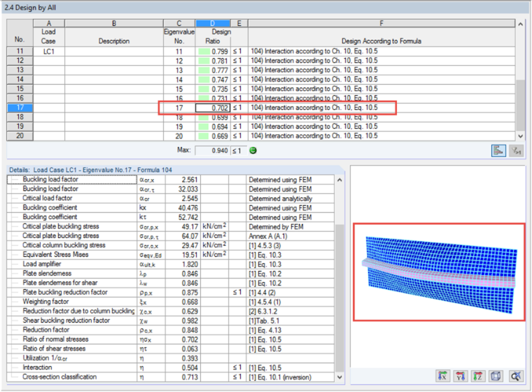The width and height of the screenshot is (532, 392).
Task: Select row header number 12
Action: (20, 61)
